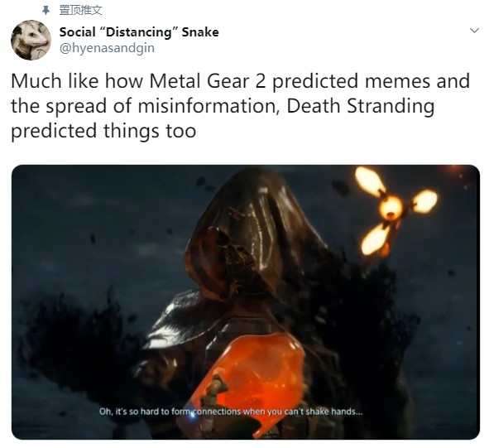Click the words "Metal Gear 2" in tweet
This screenshot has height=448, width=489.
pos(208,81)
